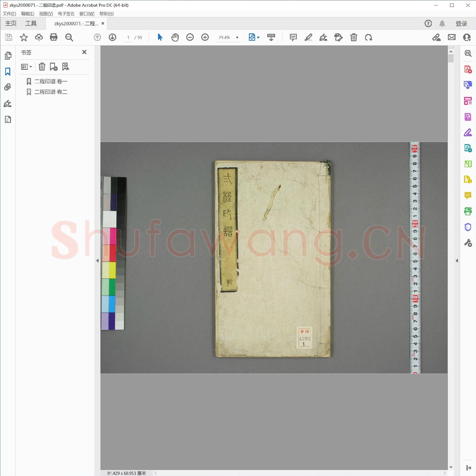Collapse the right tools pane arrow
Screen dimensions: 476x476
pyautogui.click(x=456, y=261)
